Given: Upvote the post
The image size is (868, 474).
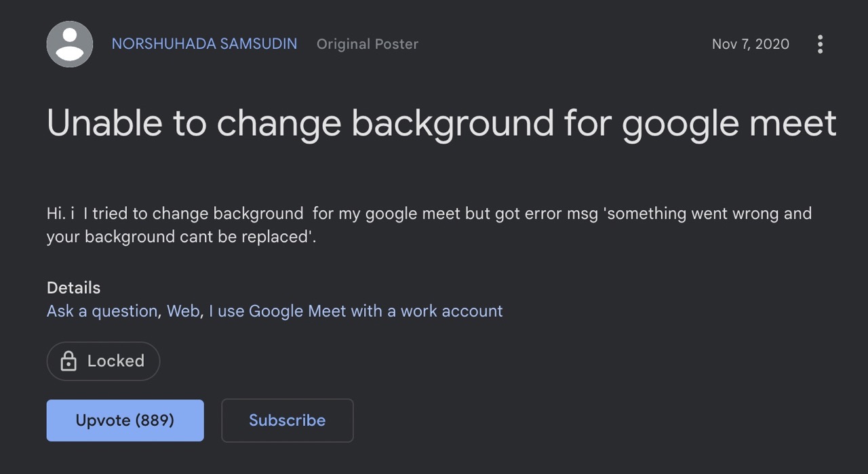Looking at the screenshot, I should [x=125, y=420].
